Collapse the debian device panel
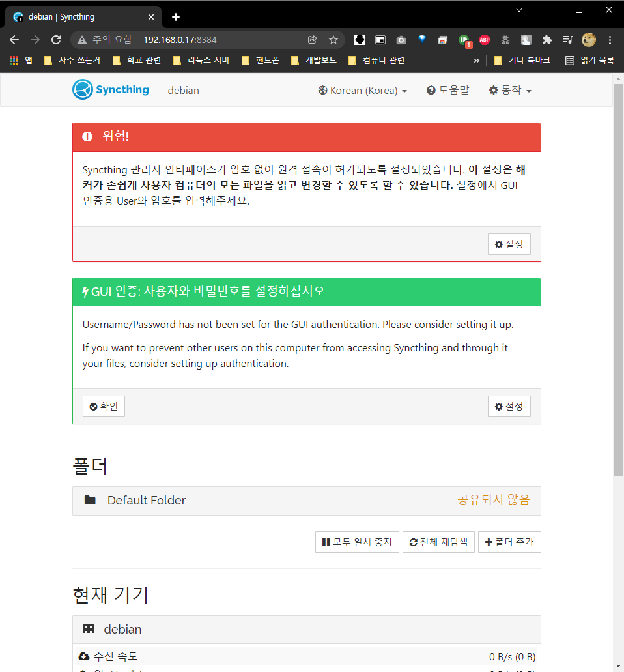The height and width of the screenshot is (672, 624). point(307,630)
